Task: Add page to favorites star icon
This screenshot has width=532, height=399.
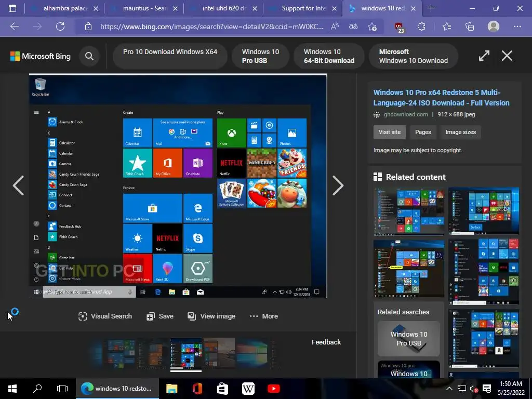Action: (x=372, y=26)
